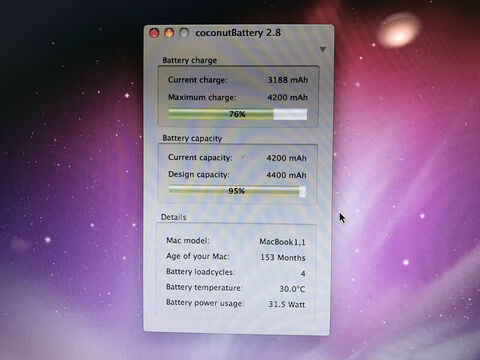Select the Details heading
The height and width of the screenshot is (360, 480).
click(x=173, y=217)
